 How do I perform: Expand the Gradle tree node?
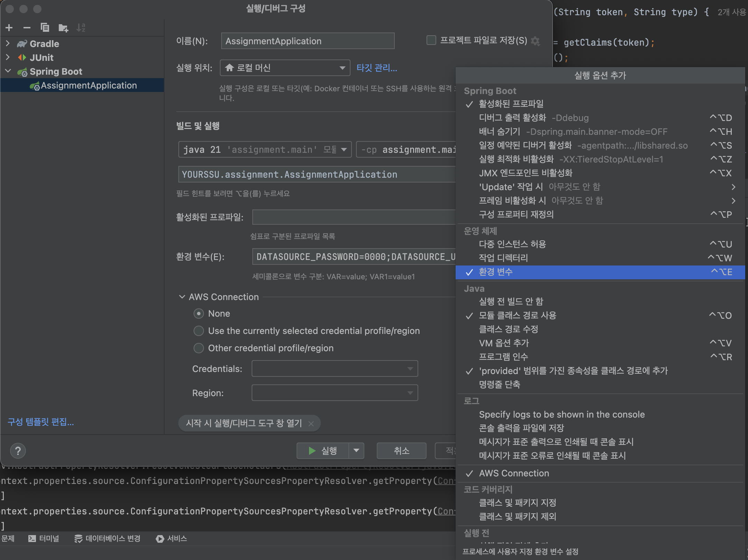point(8,44)
